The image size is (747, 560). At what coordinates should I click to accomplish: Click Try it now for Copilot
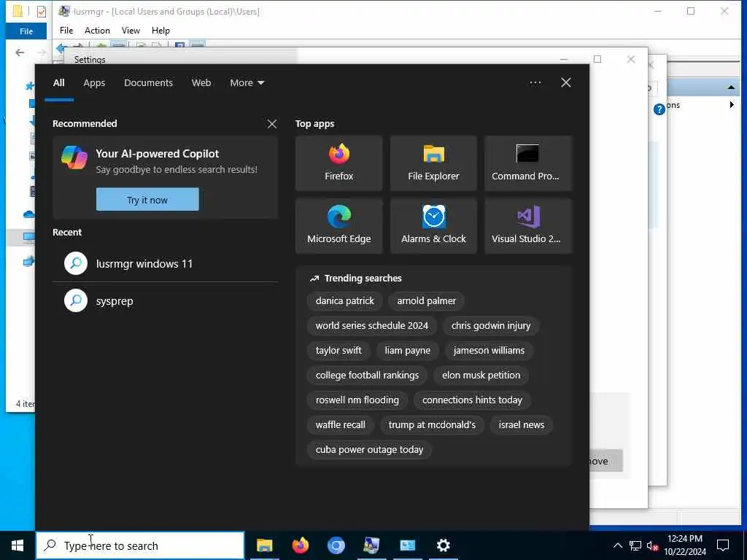[x=147, y=200]
